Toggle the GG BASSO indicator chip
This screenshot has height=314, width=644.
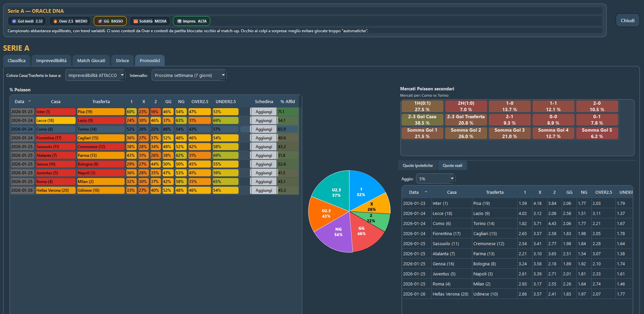tap(110, 21)
